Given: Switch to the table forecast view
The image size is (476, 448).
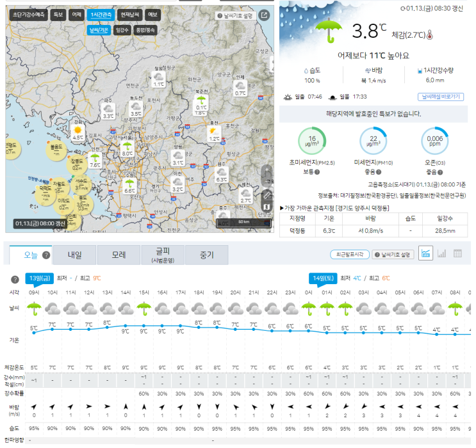Looking at the screenshot, I should click(457, 253).
